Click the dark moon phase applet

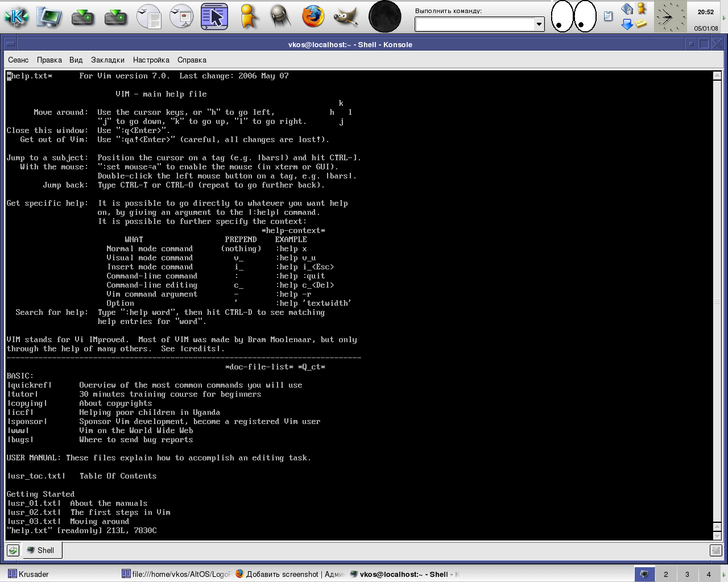385,16
